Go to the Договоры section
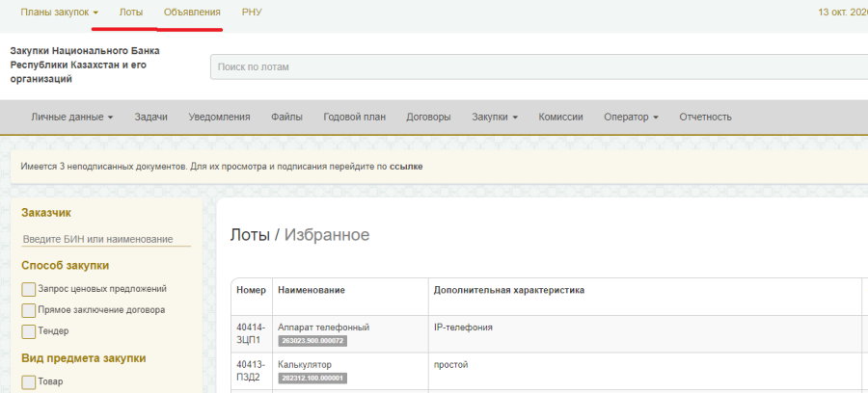This screenshot has height=393, width=868. pyautogui.click(x=428, y=117)
